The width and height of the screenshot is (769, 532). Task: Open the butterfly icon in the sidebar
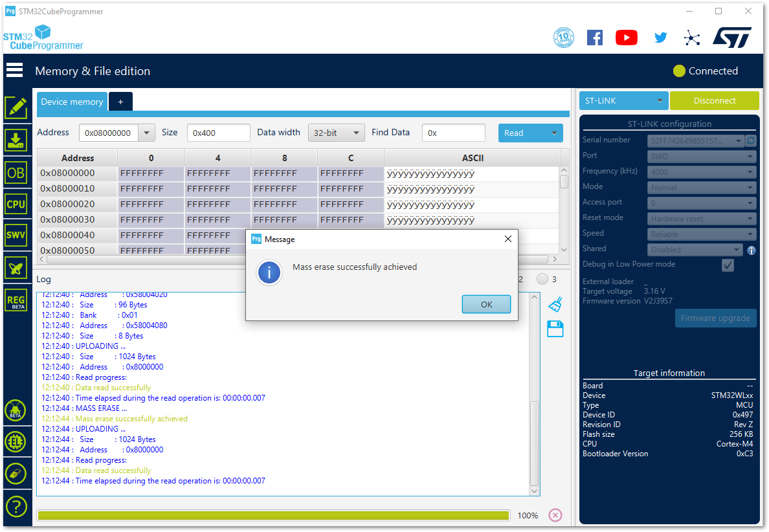point(16,268)
